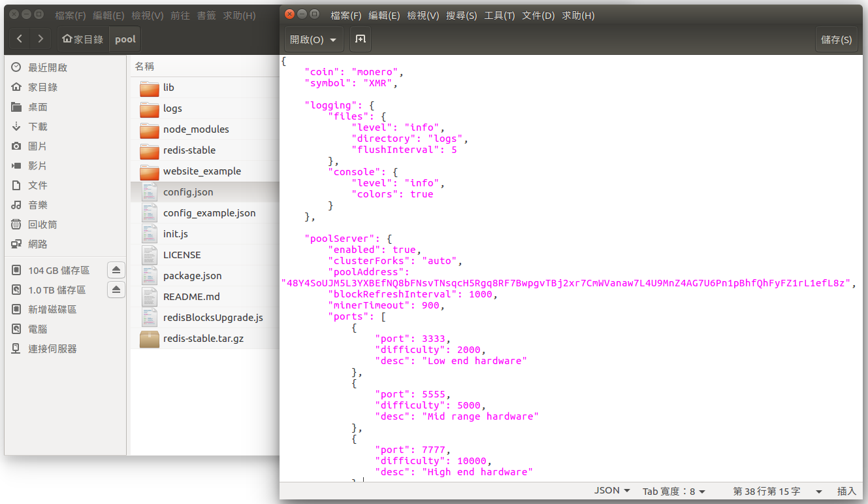This screenshot has width=868, height=504.
Task: Select the package.json file icon
Action: pos(150,276)
